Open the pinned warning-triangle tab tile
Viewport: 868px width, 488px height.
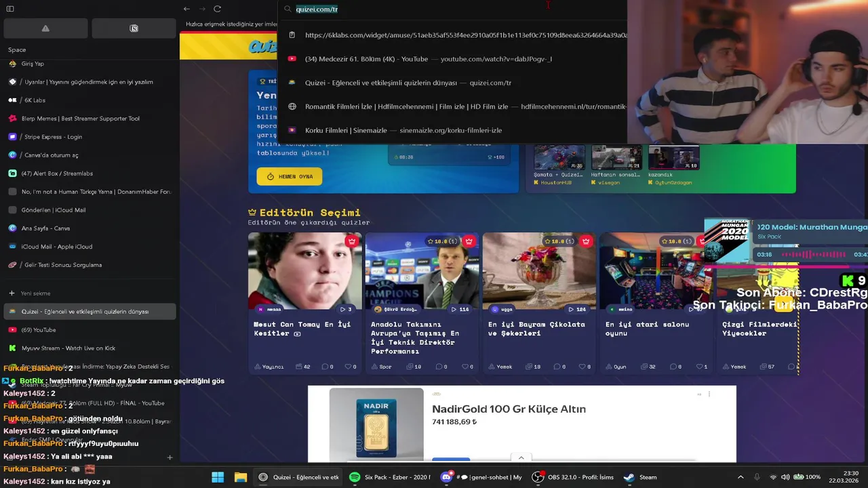tap(45, 28)
